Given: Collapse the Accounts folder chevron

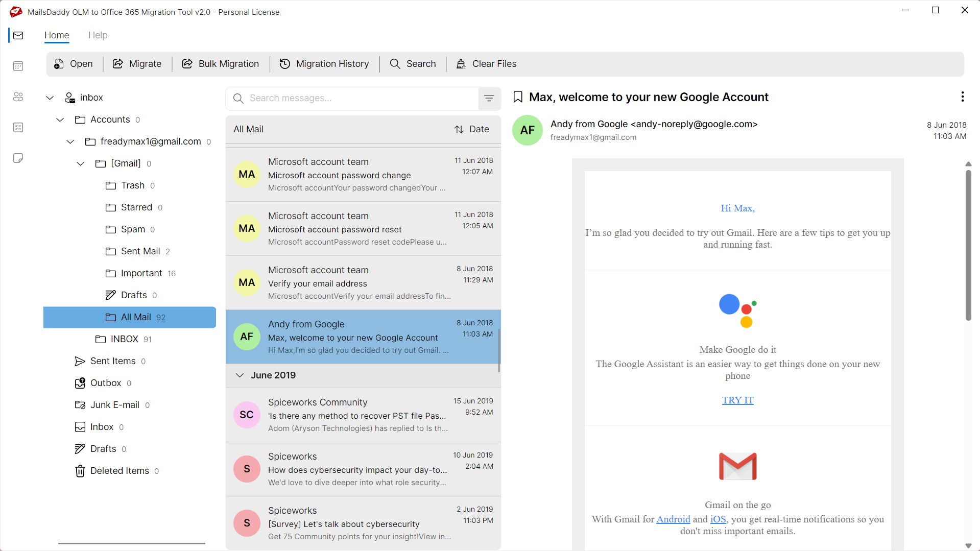Looking at the screenshot, I should click(x=60, y=119).
